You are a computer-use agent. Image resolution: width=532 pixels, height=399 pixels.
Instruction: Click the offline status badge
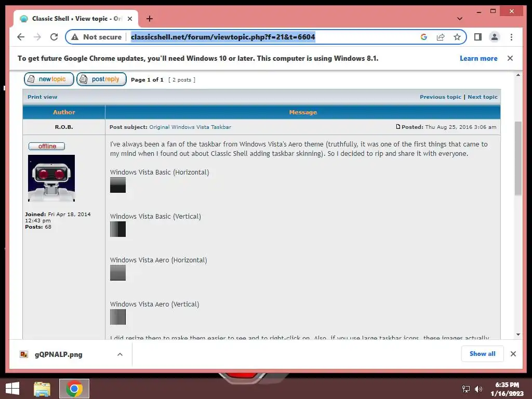click(47, 146)
